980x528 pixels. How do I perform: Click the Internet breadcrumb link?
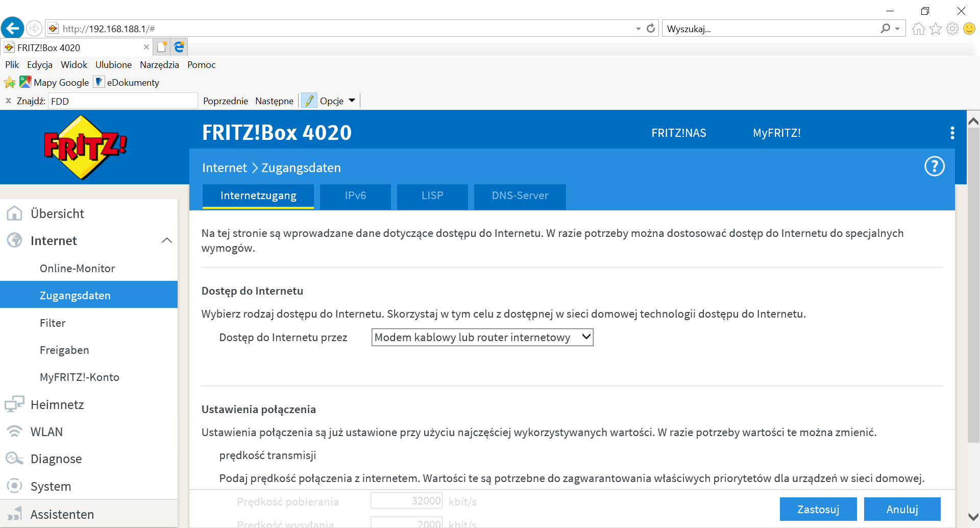tap(225, 167)
